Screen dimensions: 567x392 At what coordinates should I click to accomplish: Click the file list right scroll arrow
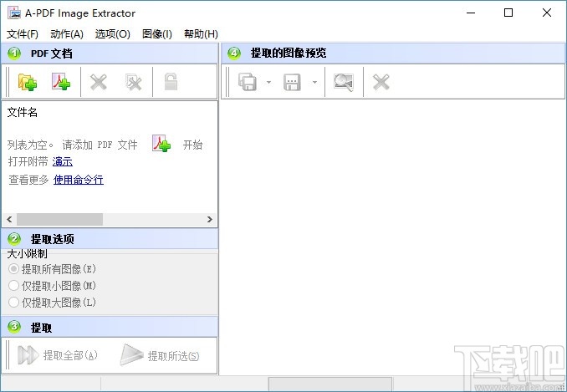(210, 219)
